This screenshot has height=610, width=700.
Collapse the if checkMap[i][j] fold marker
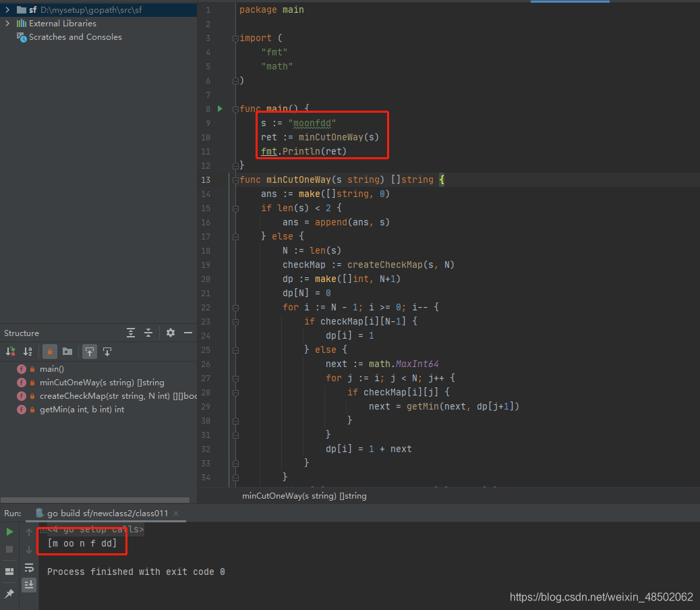point(235,393)
